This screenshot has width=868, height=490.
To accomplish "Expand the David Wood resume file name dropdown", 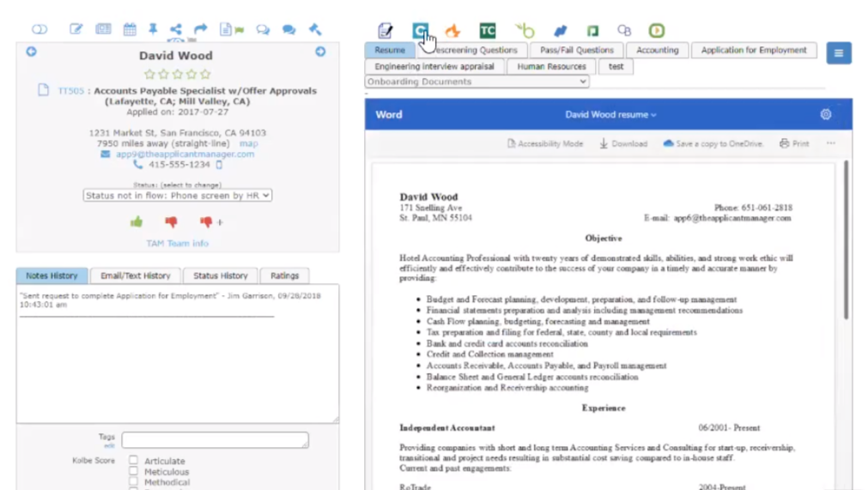I will tap(610, 114).
